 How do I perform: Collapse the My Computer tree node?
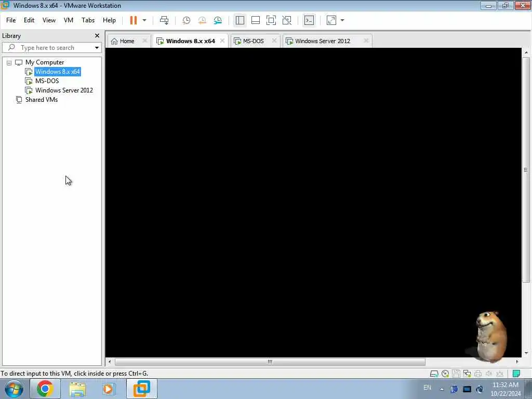[x=9, y=63]
